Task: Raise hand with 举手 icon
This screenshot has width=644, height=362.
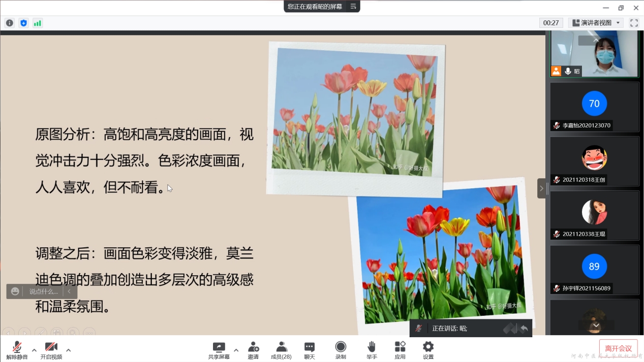Action: point(372,349)
